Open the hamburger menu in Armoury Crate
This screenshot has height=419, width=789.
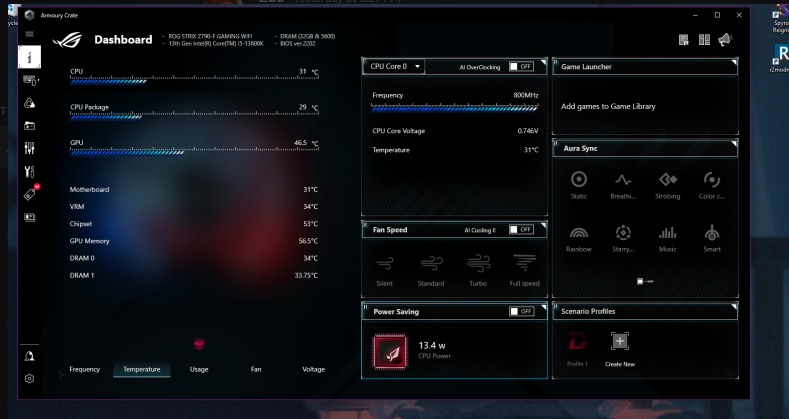[x=29, y=34]
